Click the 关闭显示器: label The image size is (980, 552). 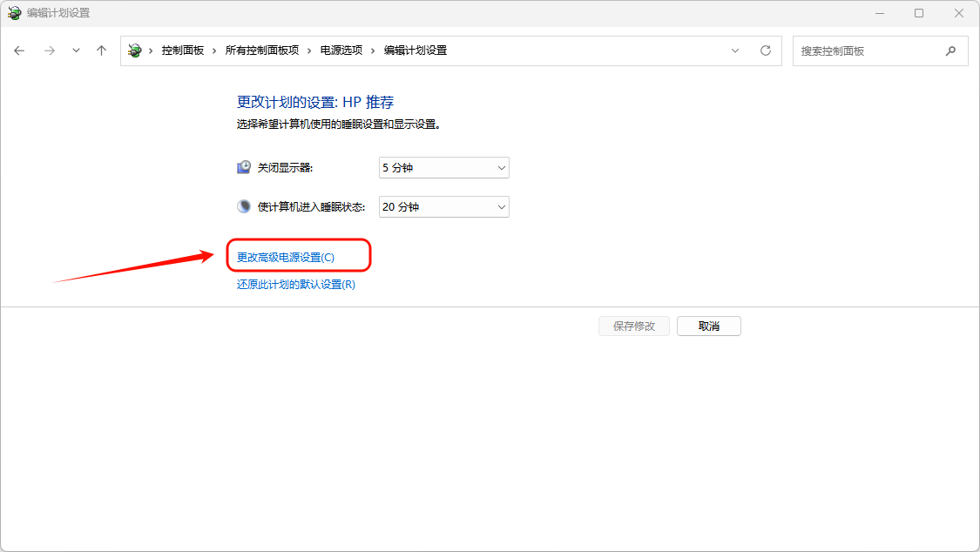(x=285, y=168)
